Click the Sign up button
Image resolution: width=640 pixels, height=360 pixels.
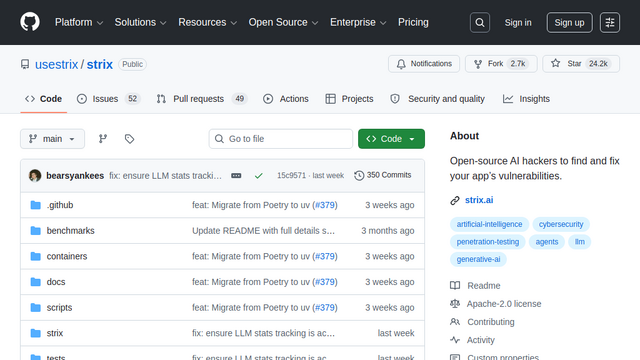tap(569, 22)
